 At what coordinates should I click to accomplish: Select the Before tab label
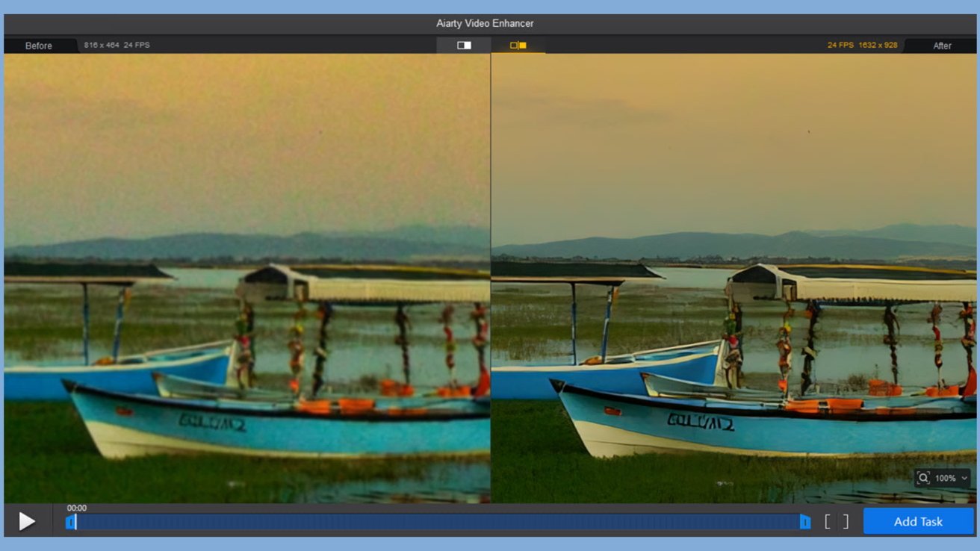39,46
